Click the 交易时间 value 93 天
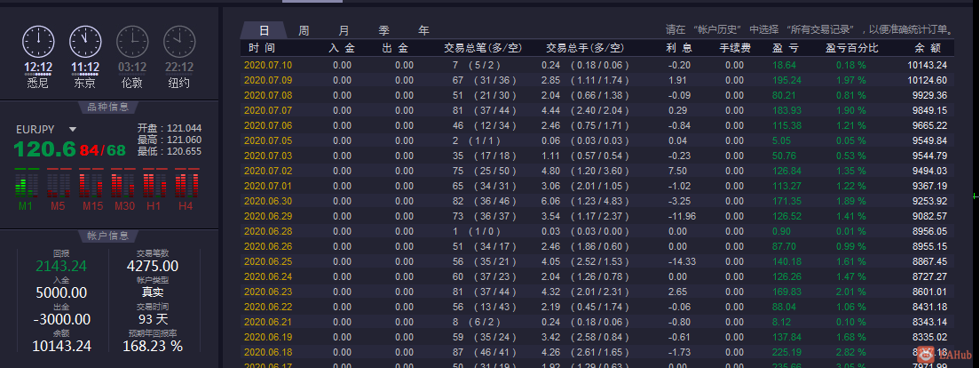Screen dimensions: 980x368 tap(153, 319)
